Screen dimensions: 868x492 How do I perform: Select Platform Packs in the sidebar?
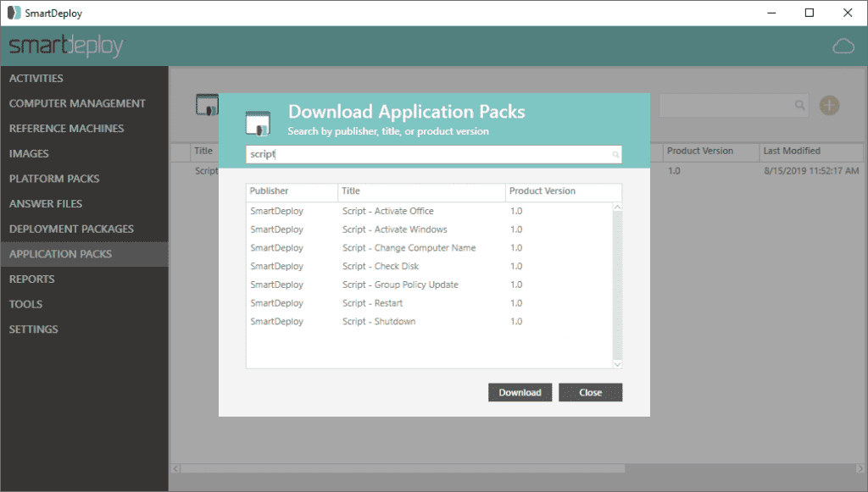54,179
